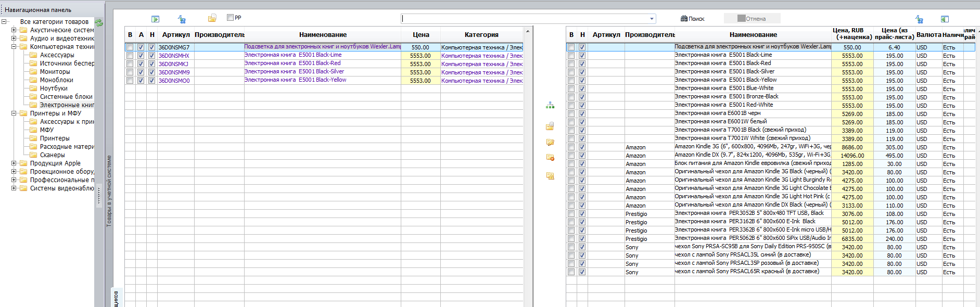This screenshot has width=980, height=307.
Task: Collapse the Принтеры и МФУ category
Action: click(x=14, y=113)
